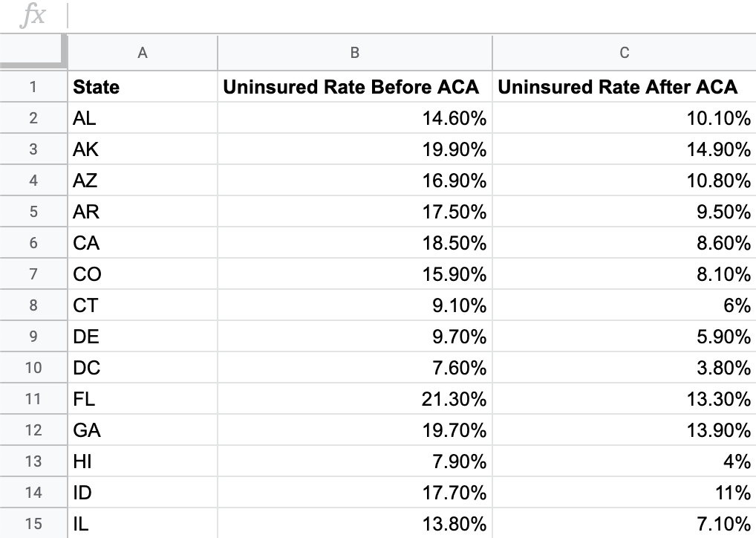The image size is (756, 538).
Task: Select the Uninsured Rate After ACA header cell
Action: click(624, 87)
